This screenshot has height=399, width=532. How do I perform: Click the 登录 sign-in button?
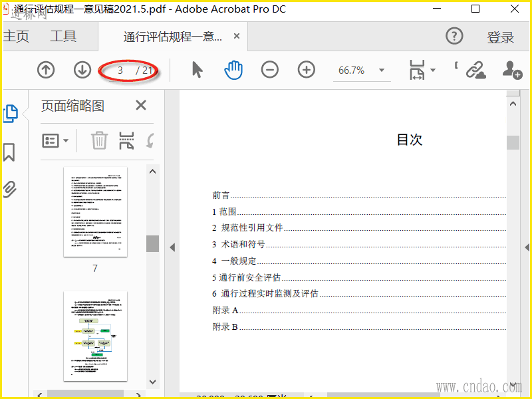click(501, 37)
